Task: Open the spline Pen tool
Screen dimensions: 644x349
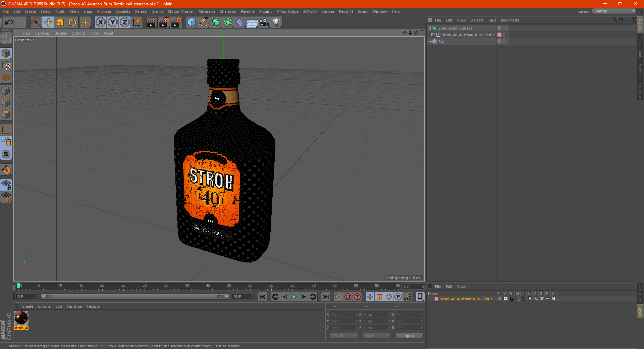Action: pos(204,22)
